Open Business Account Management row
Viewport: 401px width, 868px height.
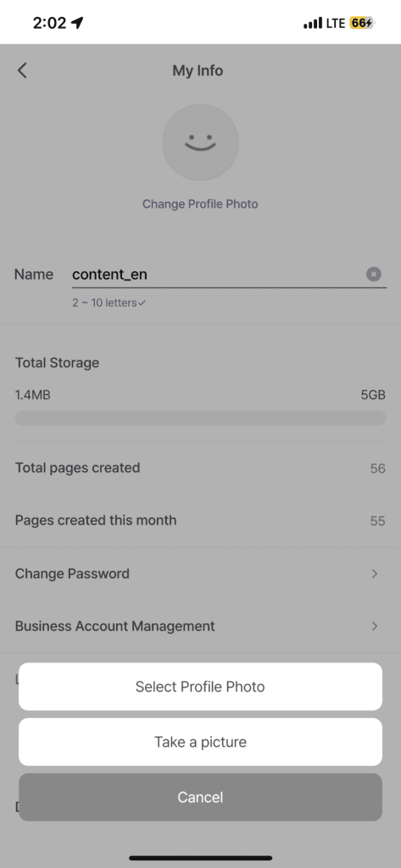click(x=200, y=626)
